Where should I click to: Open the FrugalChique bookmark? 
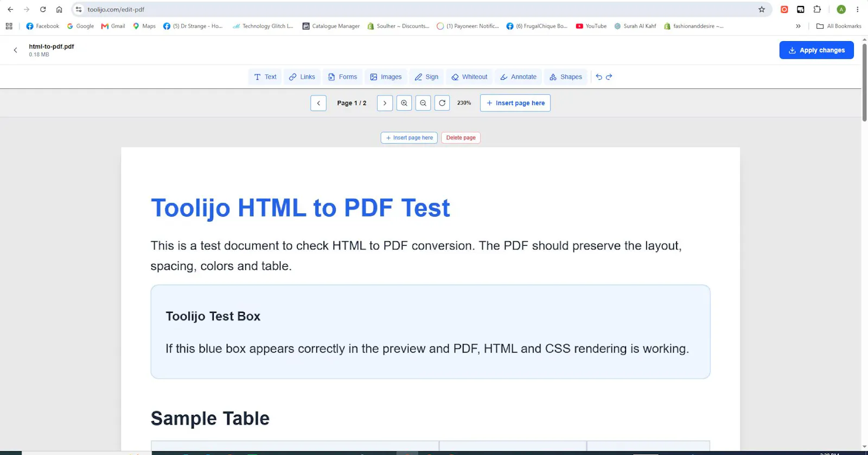537,26
